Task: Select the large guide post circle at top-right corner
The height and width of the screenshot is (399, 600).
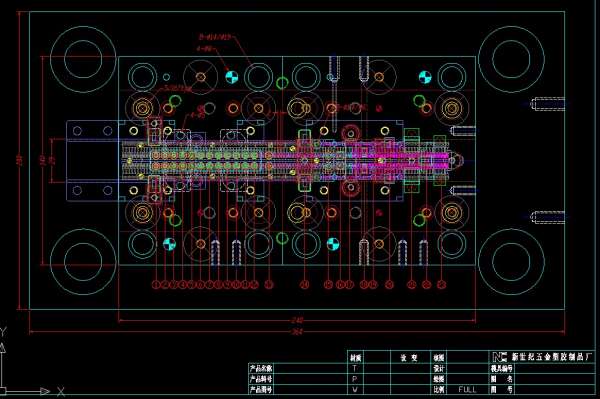Action: [511, 59]
